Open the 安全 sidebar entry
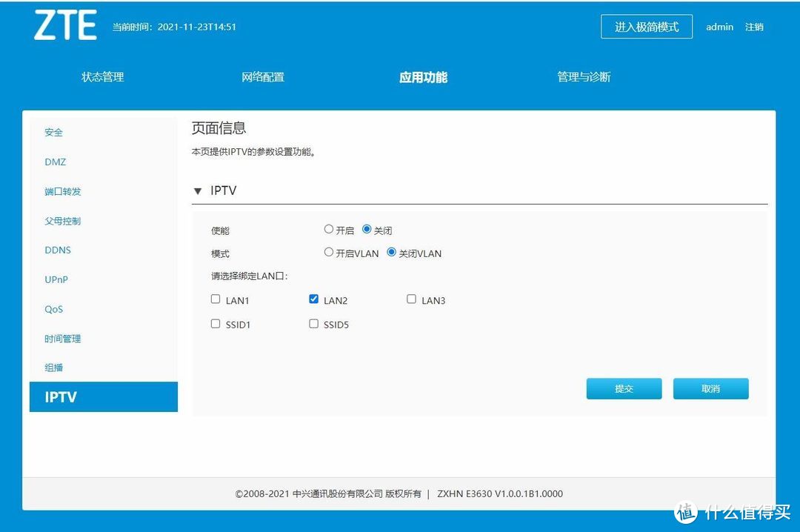Screen dimensions: 800x532 click(53, 132)
